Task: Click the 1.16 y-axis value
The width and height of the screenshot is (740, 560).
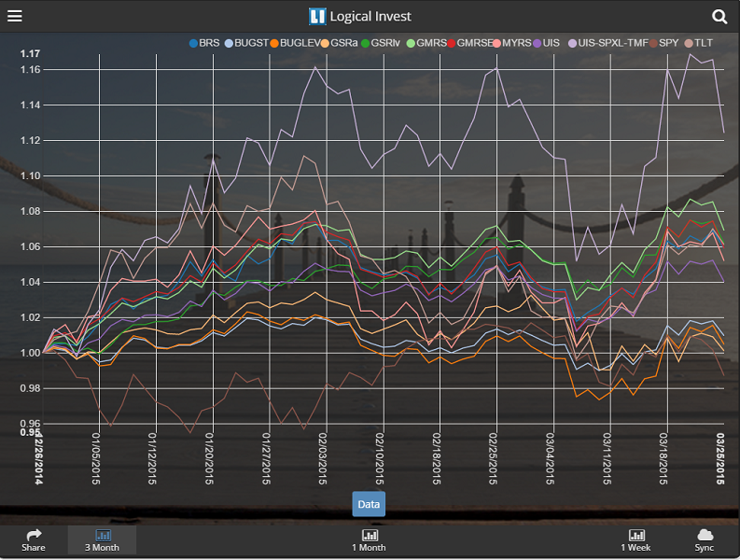Action: (30, 70)
